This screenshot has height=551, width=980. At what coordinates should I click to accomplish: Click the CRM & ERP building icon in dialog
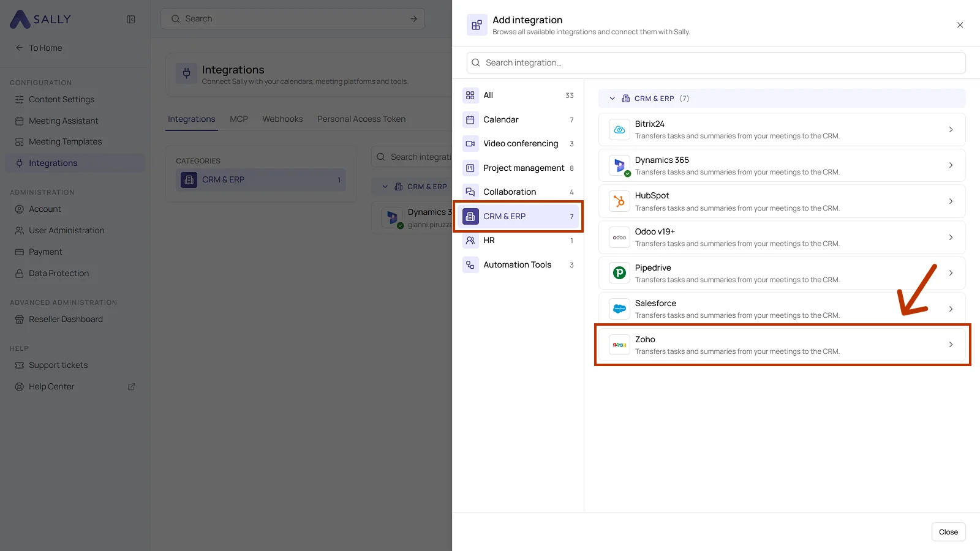pyautogui.click(x=470, y=216)
